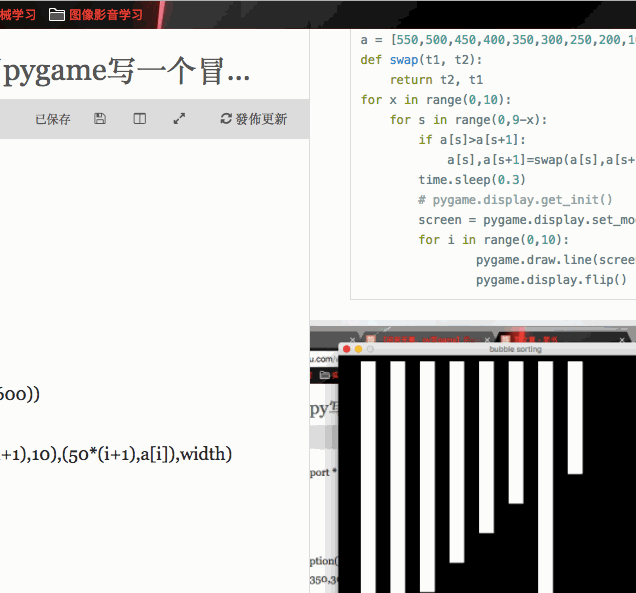Close the middle background browser tab
Screen dimensions: 636x593
pos(487,339)
